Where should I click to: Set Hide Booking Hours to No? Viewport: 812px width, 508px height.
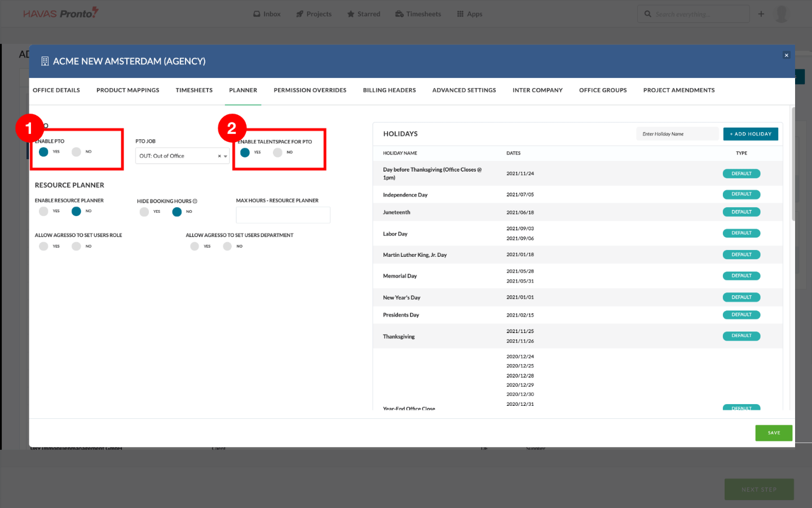click(177, 212)
